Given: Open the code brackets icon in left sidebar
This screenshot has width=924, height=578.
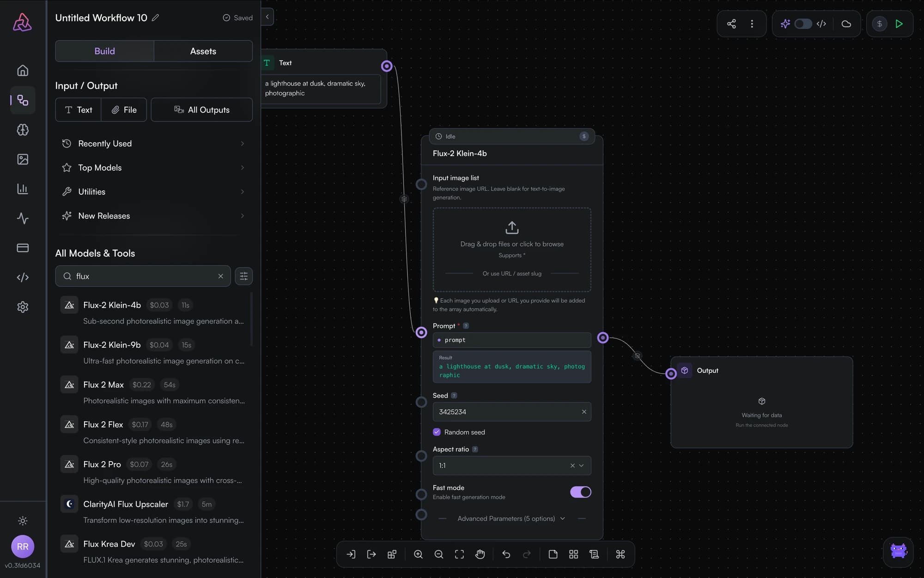Looking at the screenshot, I should coord(23,277).
